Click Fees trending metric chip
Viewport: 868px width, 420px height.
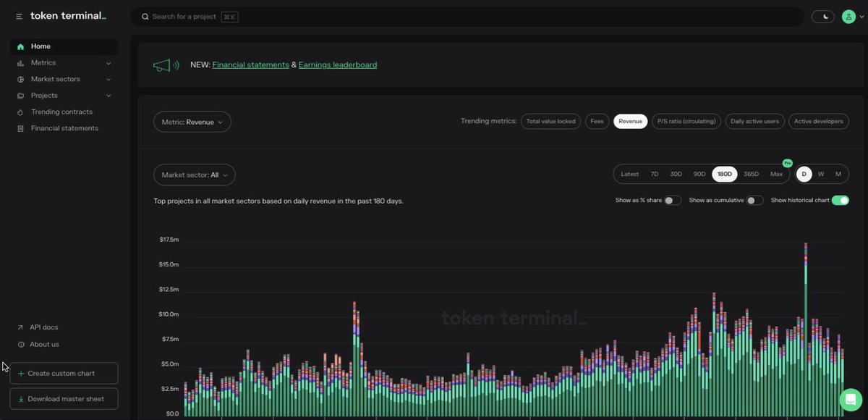597,122
